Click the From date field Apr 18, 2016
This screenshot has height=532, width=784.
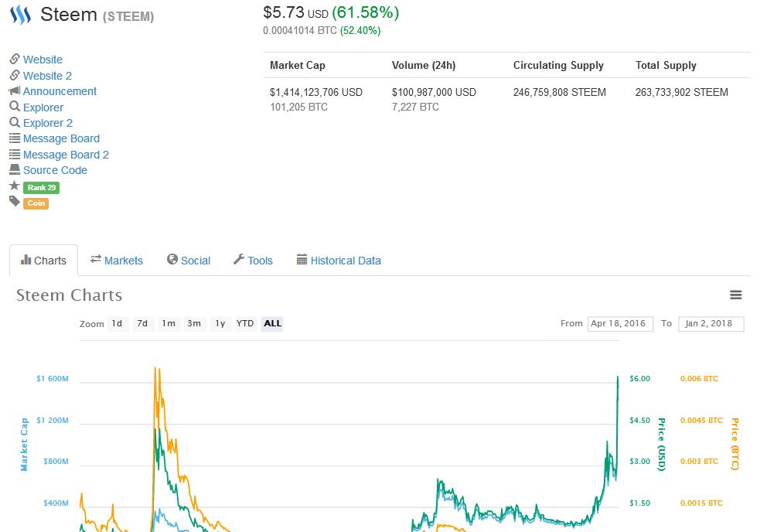coord(620,323)
